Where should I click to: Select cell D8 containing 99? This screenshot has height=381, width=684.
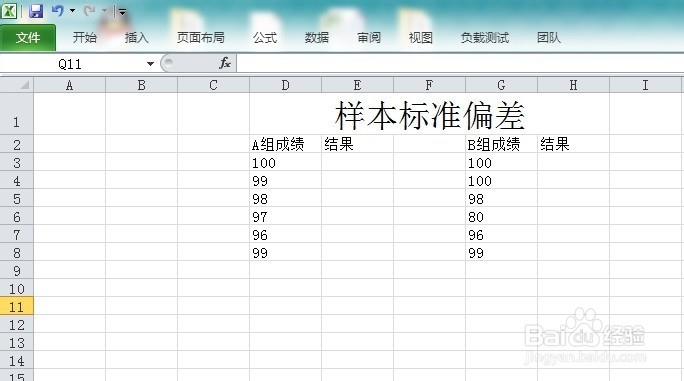point(285,253)
